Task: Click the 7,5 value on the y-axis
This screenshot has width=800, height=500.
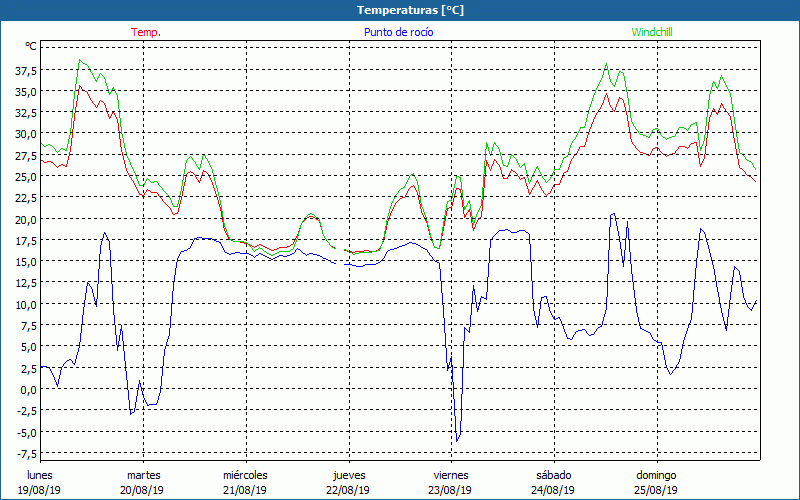Action: click(x=29, y=325)
